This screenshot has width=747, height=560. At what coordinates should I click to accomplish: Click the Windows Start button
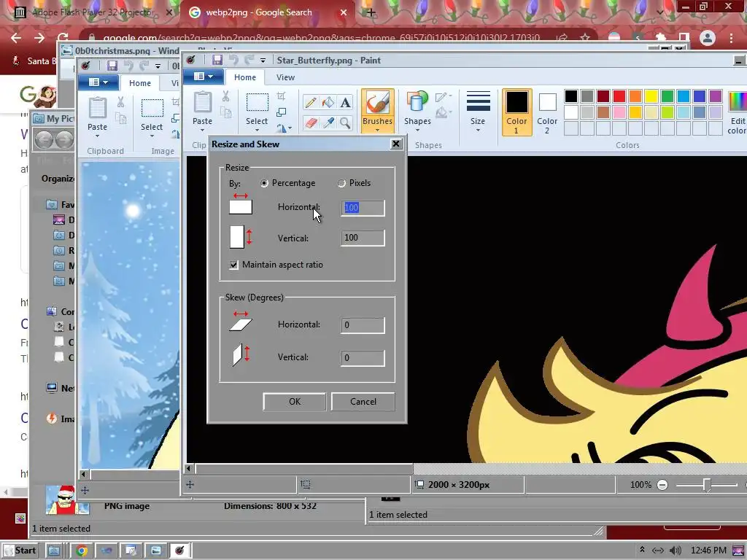tap(20, 551)
